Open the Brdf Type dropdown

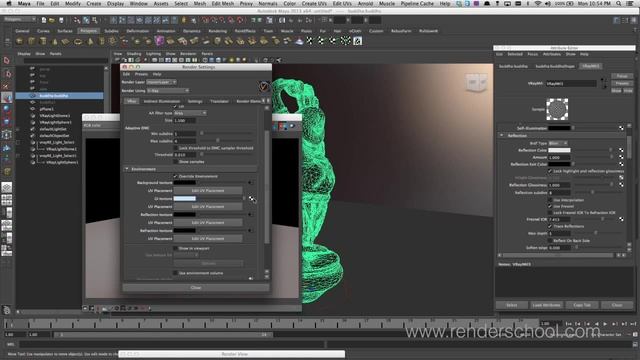(x=558, y=143)
